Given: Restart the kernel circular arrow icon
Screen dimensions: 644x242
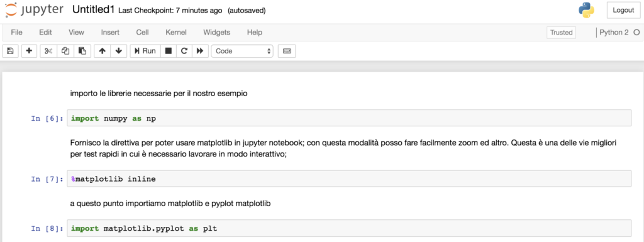Looking at the screenshot, I should (x=184, y=52).
